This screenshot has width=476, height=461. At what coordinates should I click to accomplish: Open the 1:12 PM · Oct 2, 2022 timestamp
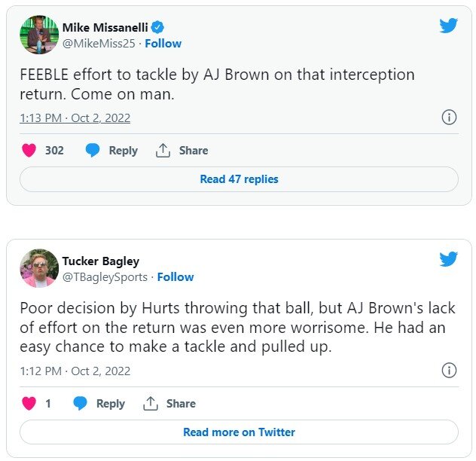coord(75,371)
